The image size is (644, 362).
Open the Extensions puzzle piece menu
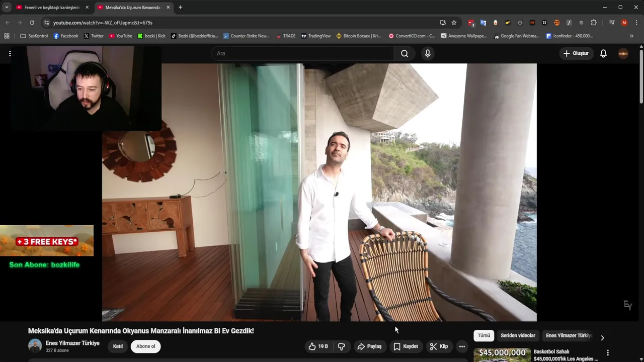(594, 23)
